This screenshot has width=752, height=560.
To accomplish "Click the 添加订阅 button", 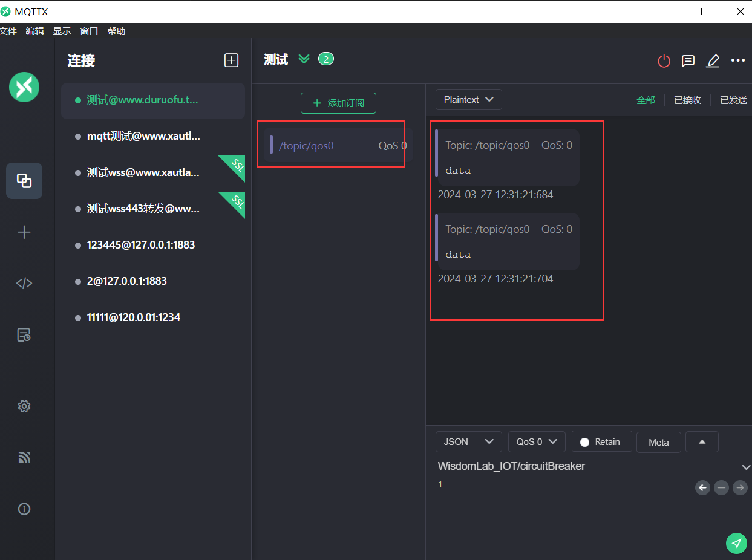I will tap(338, 103).
